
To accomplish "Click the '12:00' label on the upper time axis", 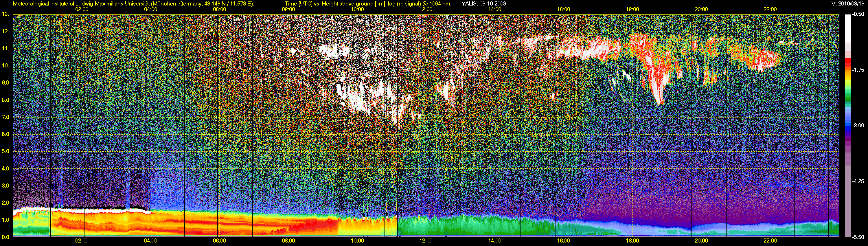I will click(x=426, y=10).
